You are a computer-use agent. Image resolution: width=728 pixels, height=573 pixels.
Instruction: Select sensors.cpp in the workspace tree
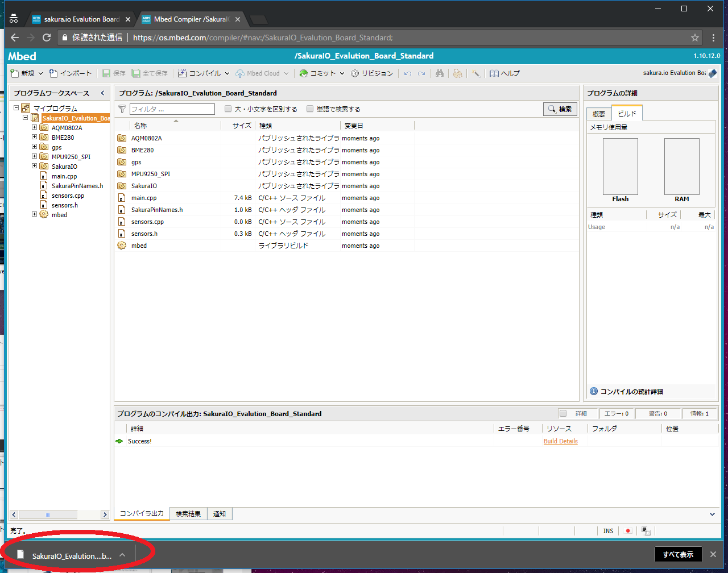tap(68, 196)
